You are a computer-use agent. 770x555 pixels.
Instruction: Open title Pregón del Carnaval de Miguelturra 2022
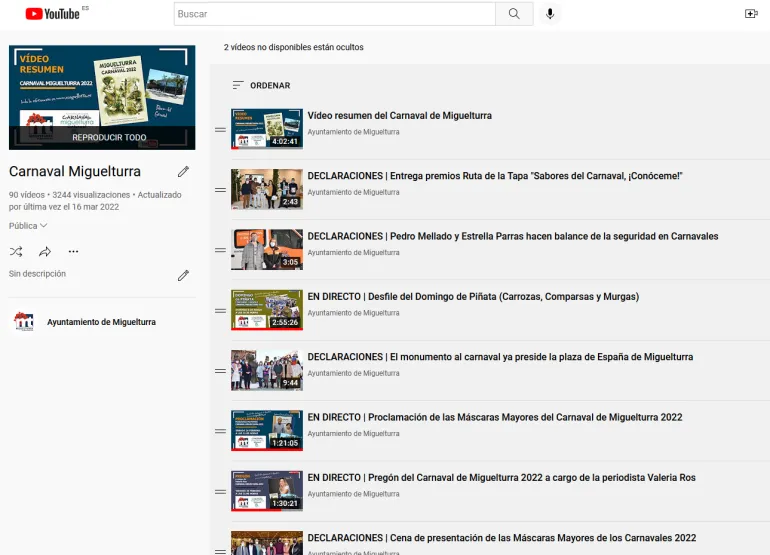tap(501, 478)
